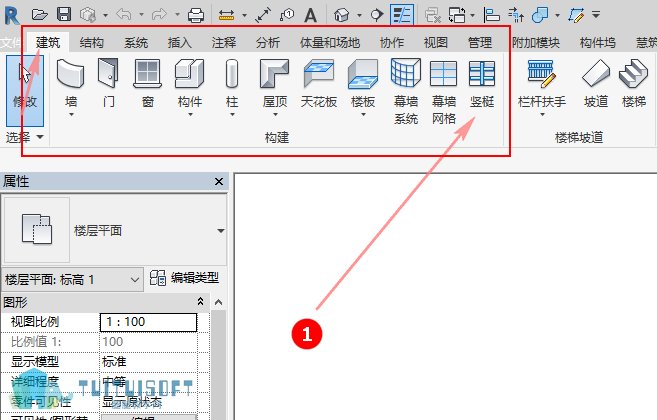This screenshot has width=657, height=420.
Task: Open the Revit application menu logo
Action: pyautogui.click(x=12, y=16)
